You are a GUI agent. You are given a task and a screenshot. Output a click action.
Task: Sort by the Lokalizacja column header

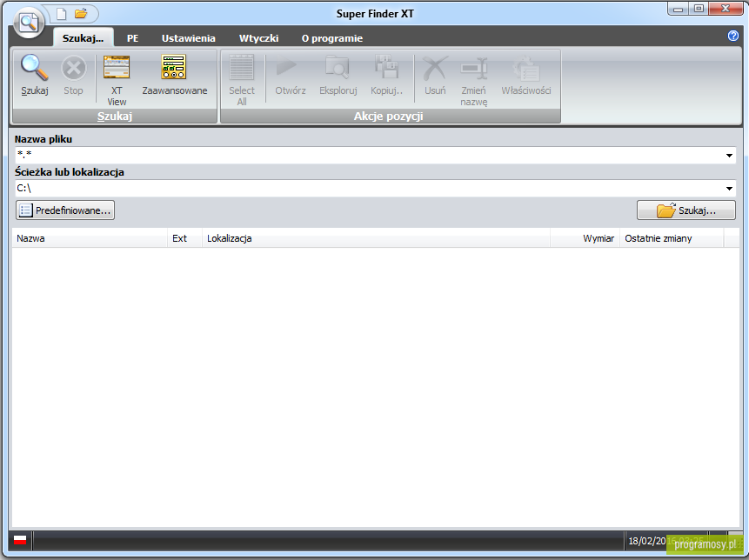376,238
